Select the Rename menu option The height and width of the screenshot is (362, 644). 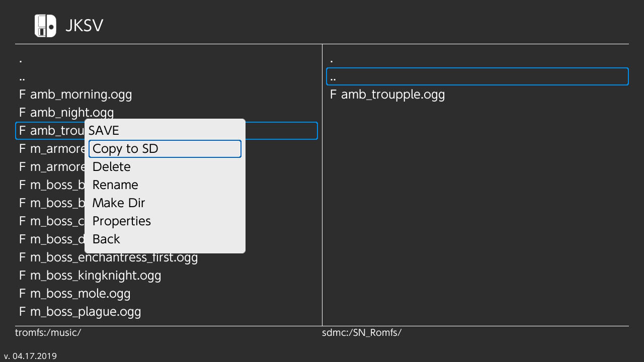165,185
